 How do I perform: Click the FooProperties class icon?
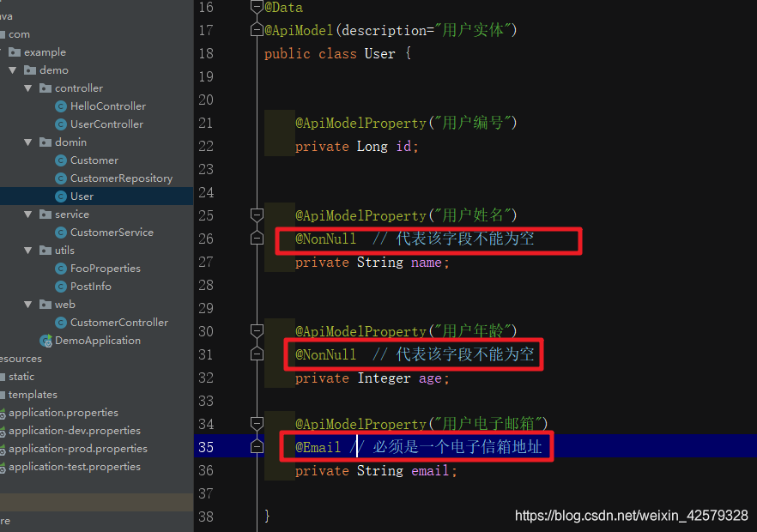click(x=61, y=269)
